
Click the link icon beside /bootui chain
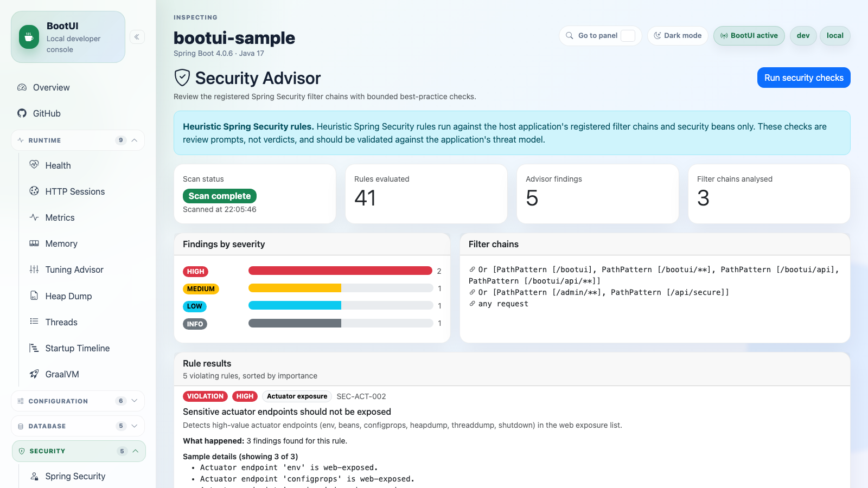472,269
